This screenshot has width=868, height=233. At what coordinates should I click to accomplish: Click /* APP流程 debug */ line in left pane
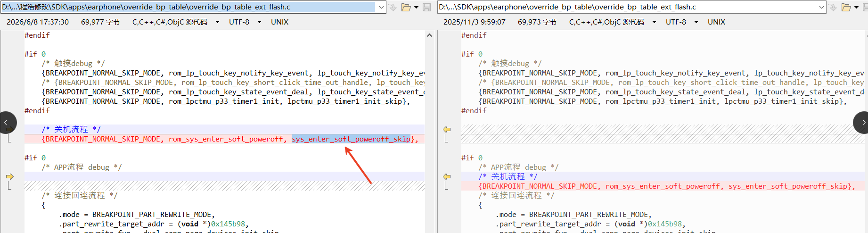click(x=82, y=167)
